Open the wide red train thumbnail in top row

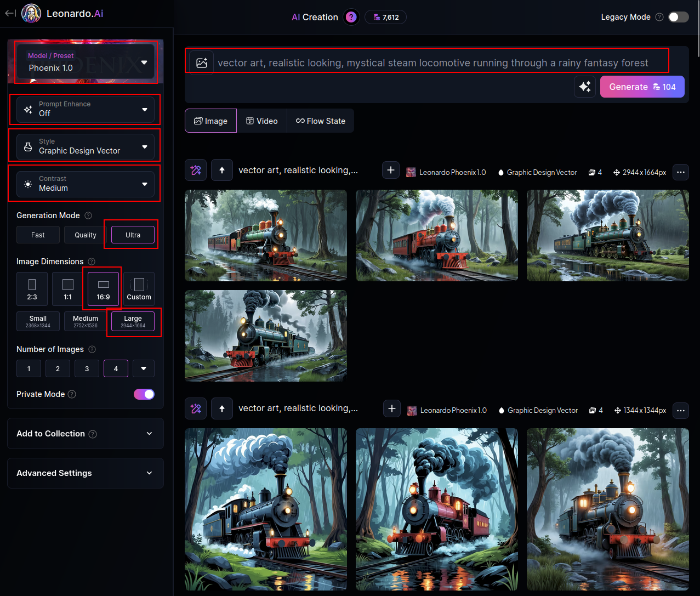pos(437,235)
